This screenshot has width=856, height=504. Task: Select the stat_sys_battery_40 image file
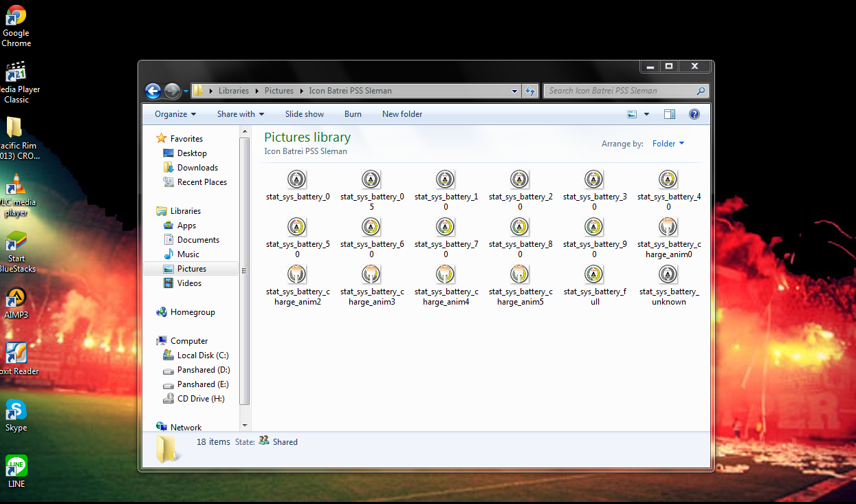tap(668, 190)
